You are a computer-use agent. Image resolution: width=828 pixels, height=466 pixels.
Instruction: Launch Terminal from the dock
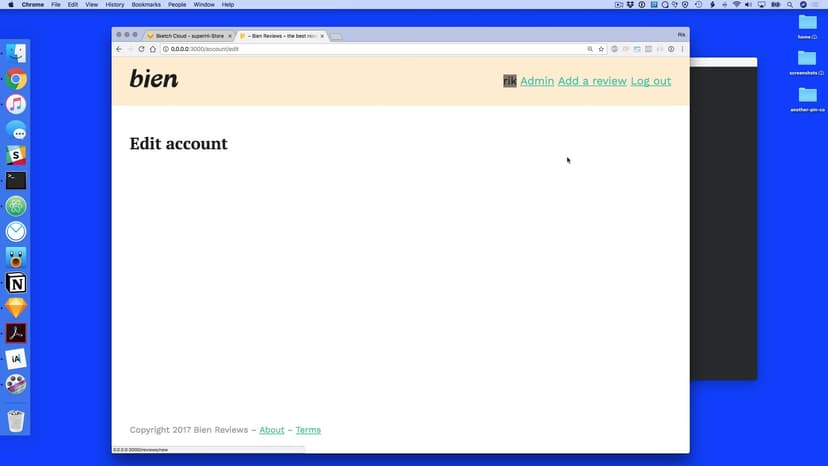[16, 181]
